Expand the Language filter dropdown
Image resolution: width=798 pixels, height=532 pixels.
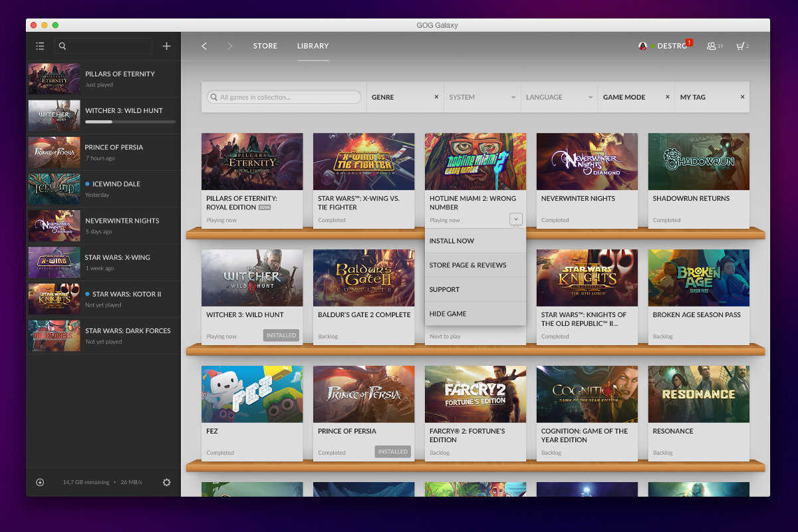pyautogui.click(x=590, y=97)
